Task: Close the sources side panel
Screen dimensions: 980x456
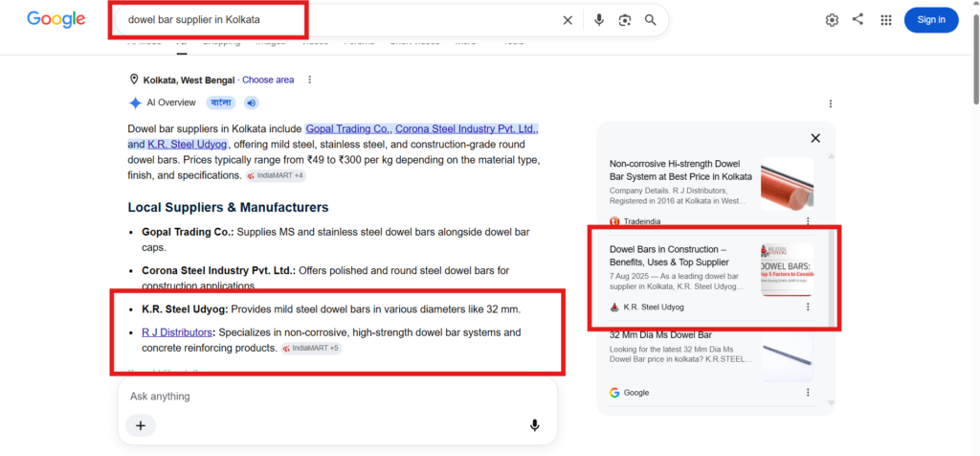Action: [815, 138]
